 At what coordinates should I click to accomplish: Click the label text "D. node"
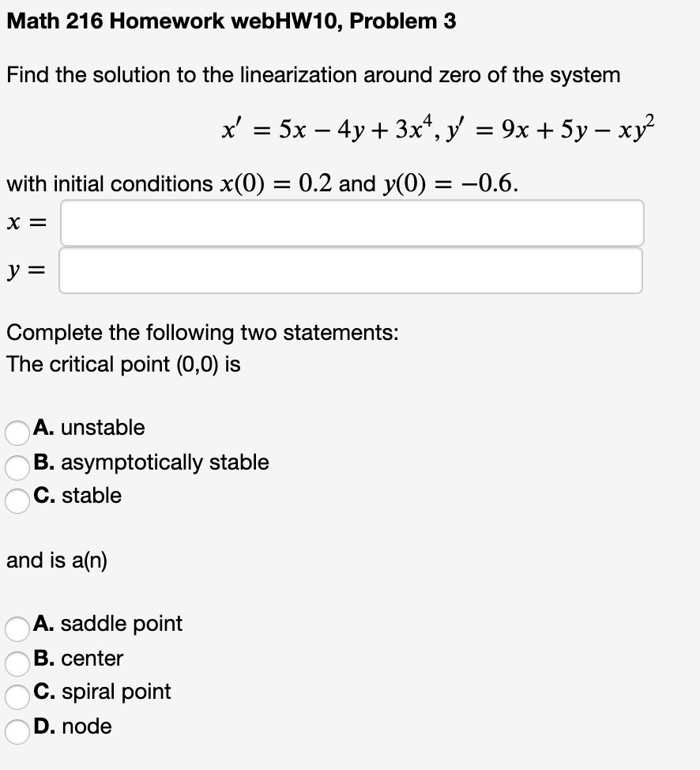pyautogui.click(x=73, y=727)
